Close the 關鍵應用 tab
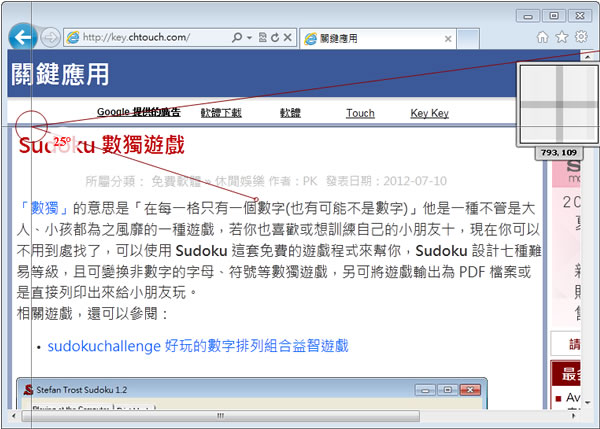Image resolution: width=600 pixels, height=429 pixels. pos(448,39)
